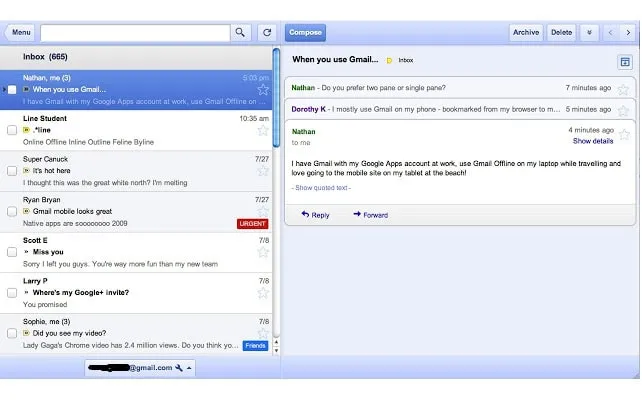
Task: Click the URGENT label tag
Action: [x=253, y=224]
